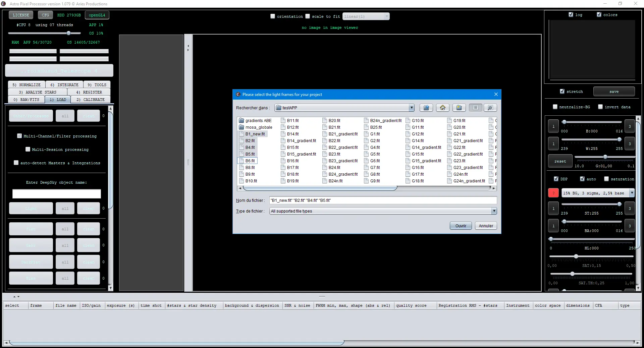Image resolution: width=644 pixels, height=348 pixels.
Task: Click the openGL4 button
Action: [97, 15]
